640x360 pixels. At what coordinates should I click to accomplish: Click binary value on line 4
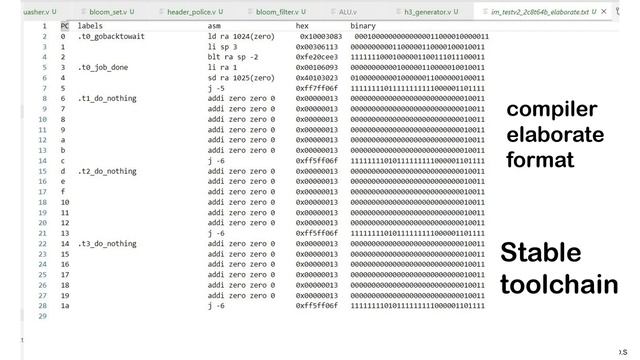point(418,57)
